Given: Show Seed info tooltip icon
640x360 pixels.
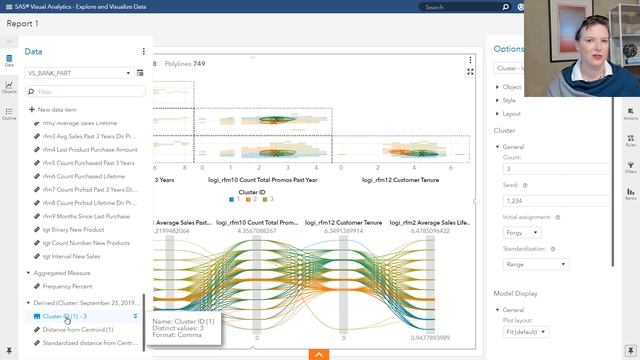Looking at the screenshot, I should click(x=525, y=185).
